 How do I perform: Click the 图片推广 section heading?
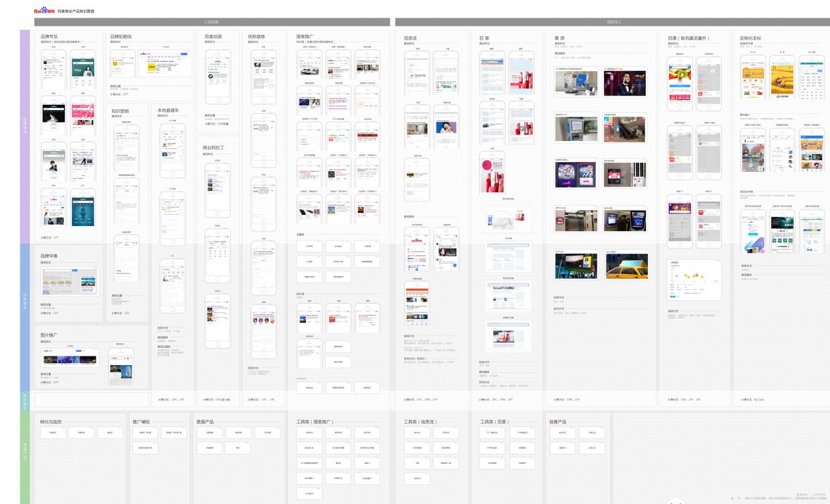click(49, 335)
